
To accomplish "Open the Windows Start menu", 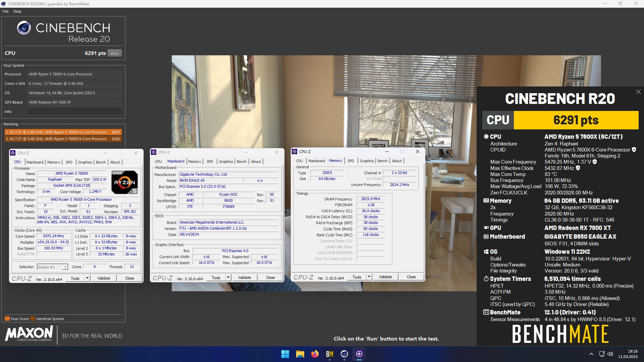I will [x=285, y=354].
